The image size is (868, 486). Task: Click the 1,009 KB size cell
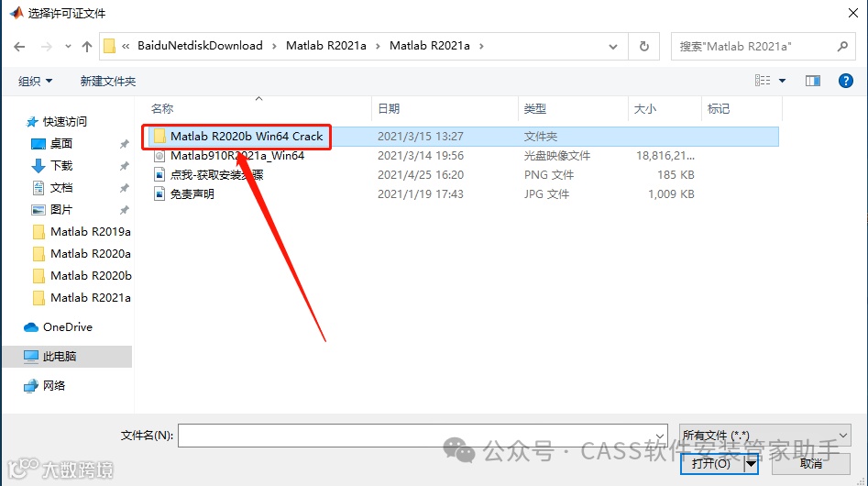coord(671,194)
